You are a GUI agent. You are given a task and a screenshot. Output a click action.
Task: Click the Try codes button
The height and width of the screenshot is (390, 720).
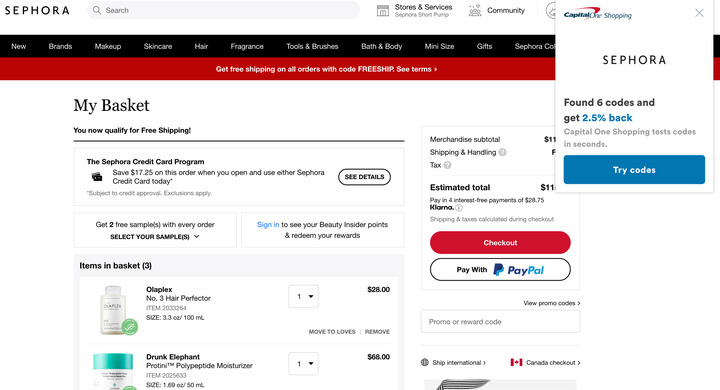634,170
